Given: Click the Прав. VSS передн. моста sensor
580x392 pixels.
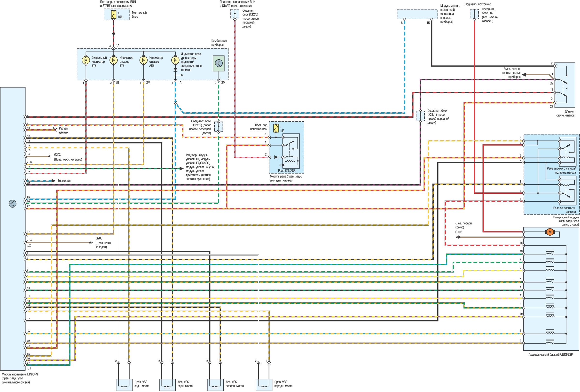Looking at the screenshot, I should pyautogui.click(x=264, y=385).
